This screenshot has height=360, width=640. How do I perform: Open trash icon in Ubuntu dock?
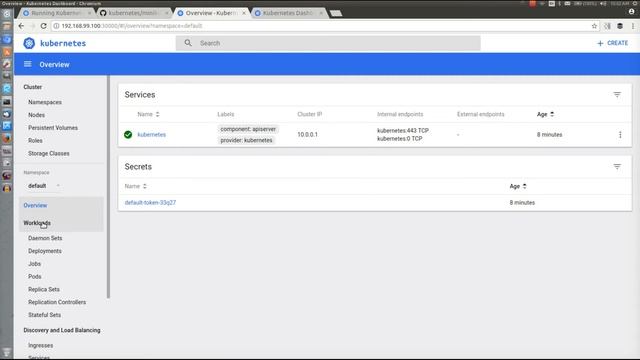[7, 352]
